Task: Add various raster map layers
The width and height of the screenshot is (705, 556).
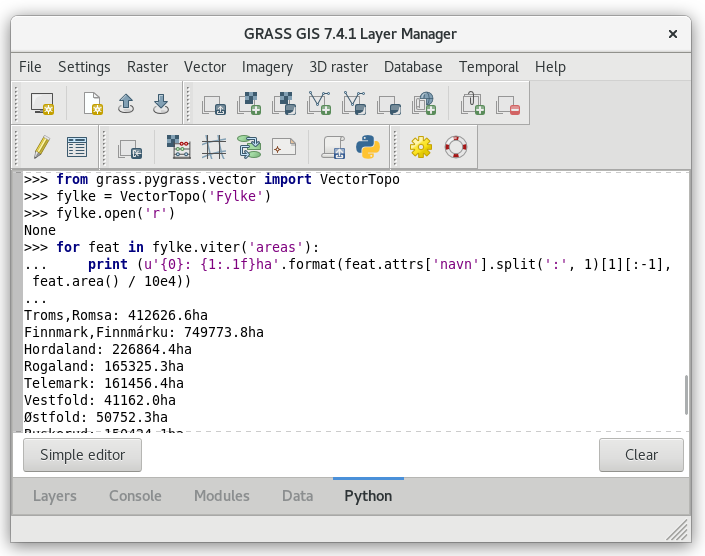Action: pos(284,103)
